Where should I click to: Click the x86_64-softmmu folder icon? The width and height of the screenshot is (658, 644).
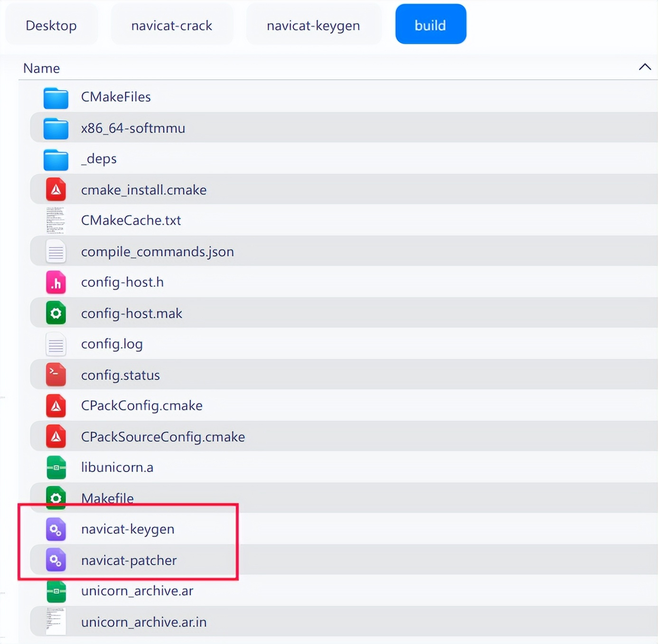(56, 129)
